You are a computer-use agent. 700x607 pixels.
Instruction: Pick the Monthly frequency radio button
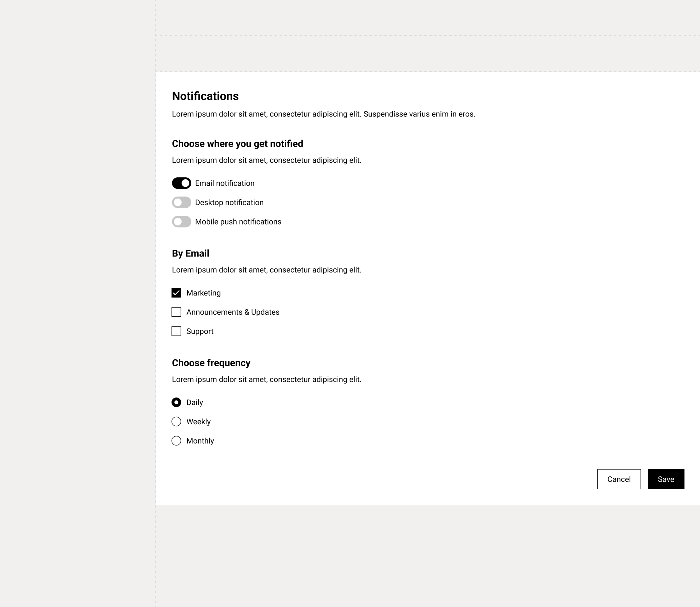[176, 441]
